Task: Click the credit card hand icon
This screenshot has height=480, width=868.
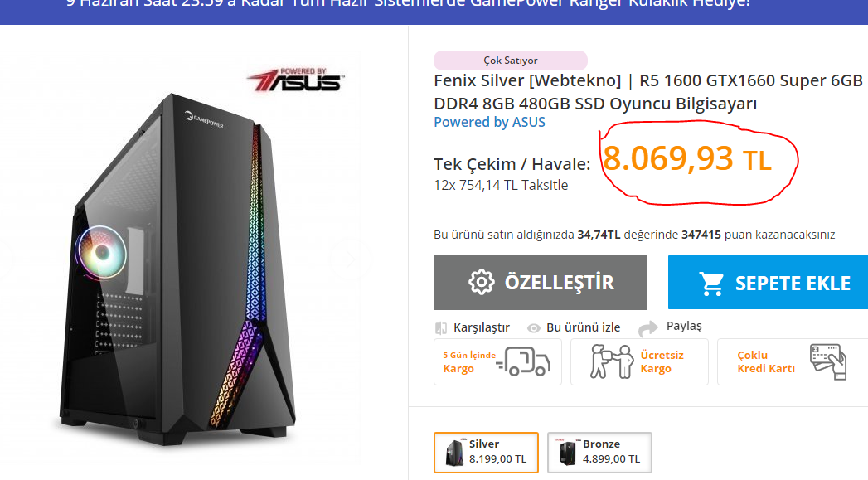Action: [x=828, y=361]
